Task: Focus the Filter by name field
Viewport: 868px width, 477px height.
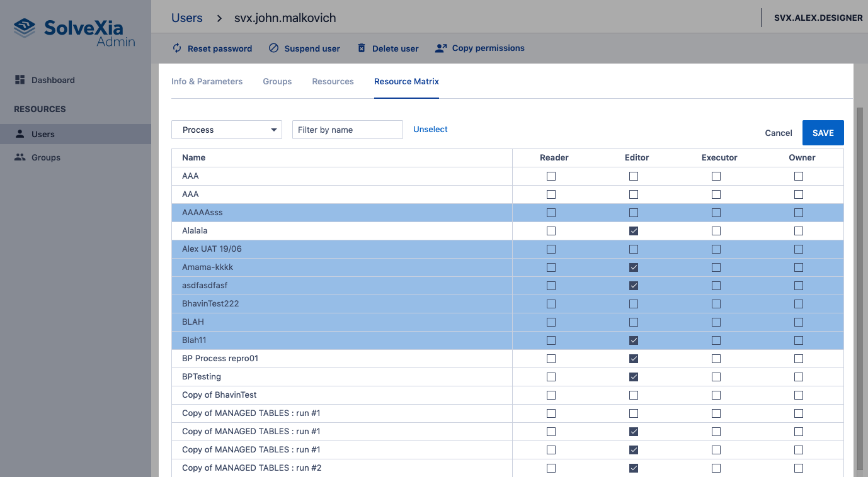Action: tap(347, 130)
